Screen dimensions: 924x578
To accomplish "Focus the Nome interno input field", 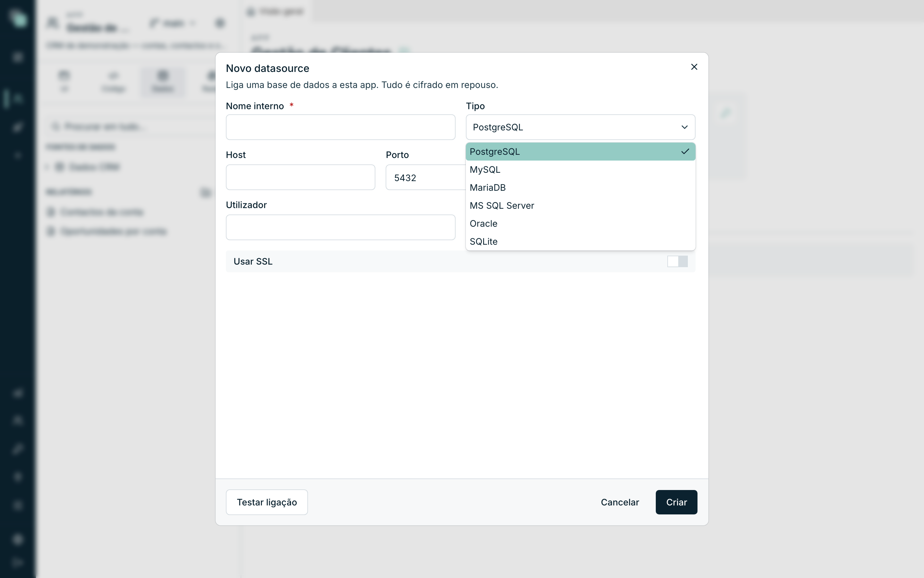I will point(341,127).
